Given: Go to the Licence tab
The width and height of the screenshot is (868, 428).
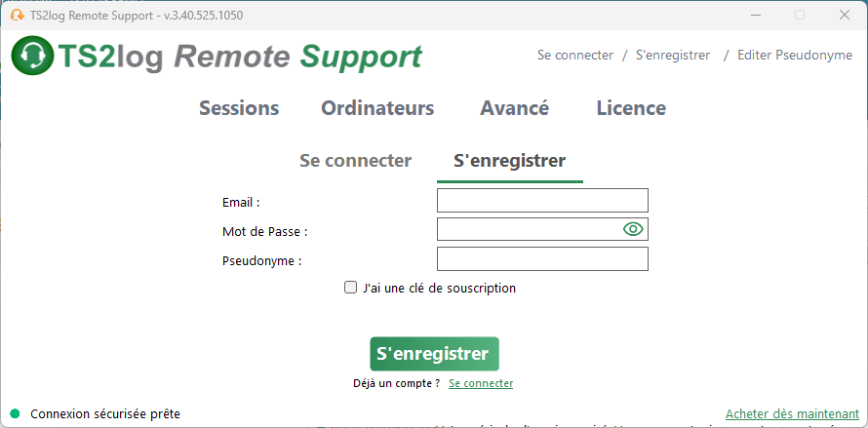Looking at the screenshot, I should [631, 108].
